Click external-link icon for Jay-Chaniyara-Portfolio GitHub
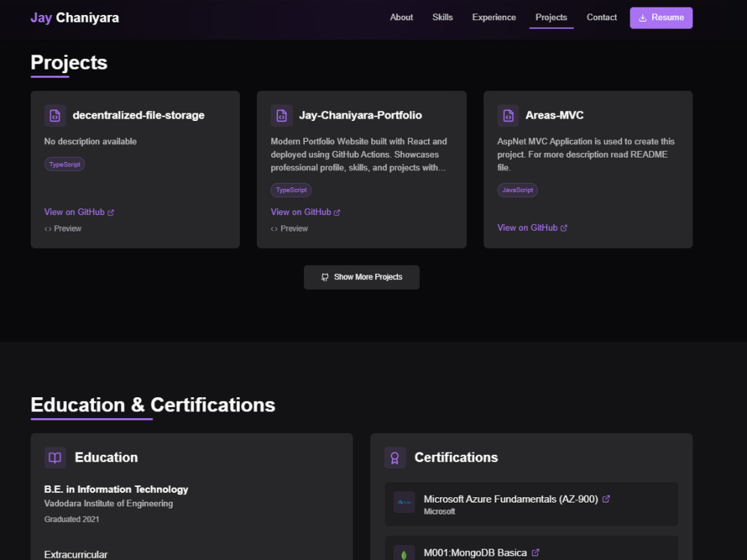 [337, 212]
